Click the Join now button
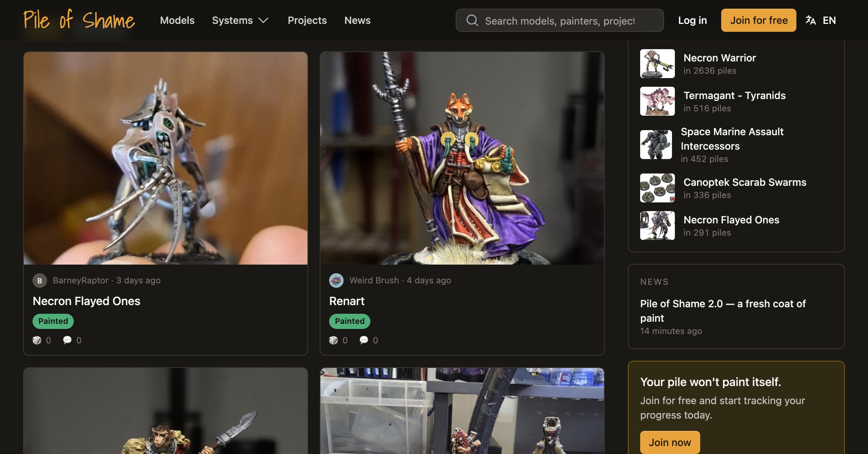Viewport: 868px width, 454px height. (x=670, y=442)
